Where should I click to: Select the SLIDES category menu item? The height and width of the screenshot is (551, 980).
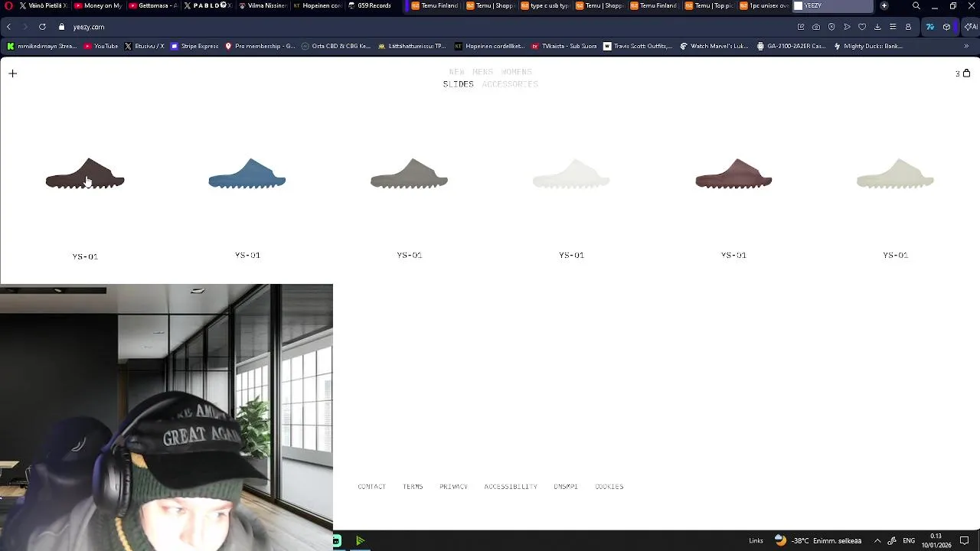coord(458,84)
